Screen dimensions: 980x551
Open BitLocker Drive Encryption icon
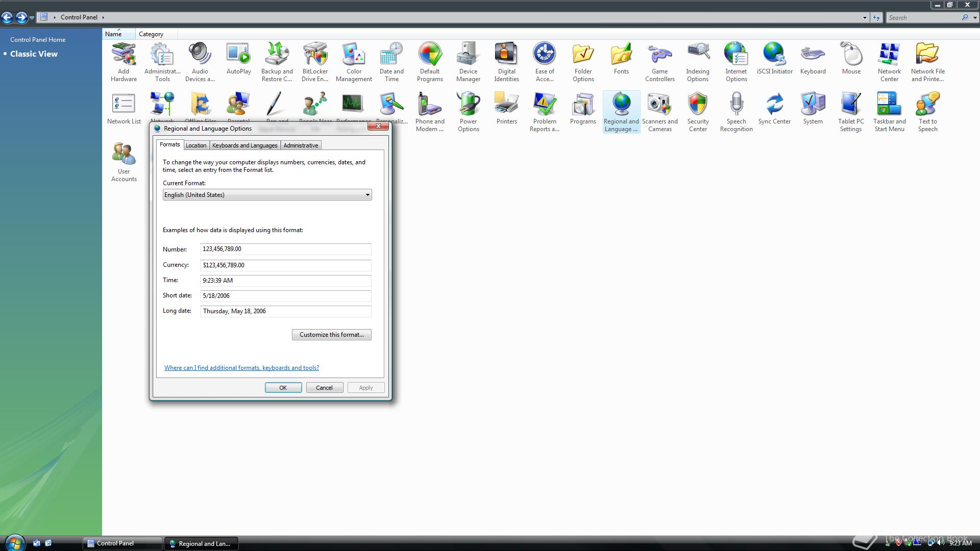[x=315, y=62]
